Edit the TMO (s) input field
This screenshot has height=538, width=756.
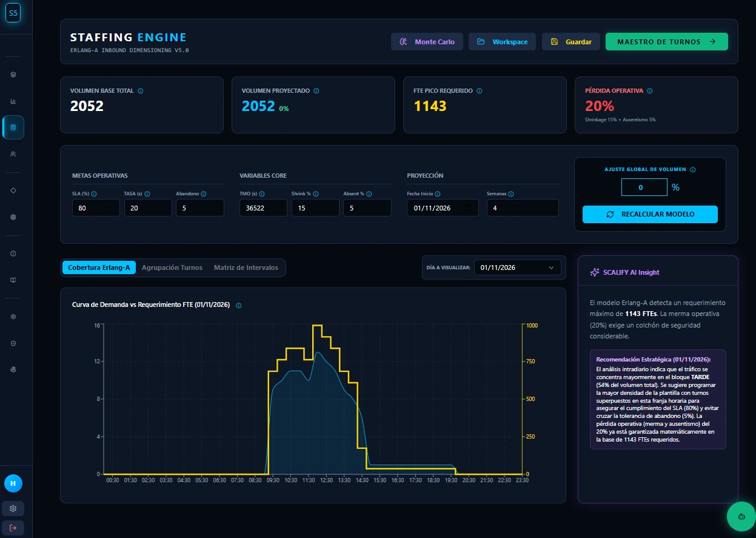[263, 208]
